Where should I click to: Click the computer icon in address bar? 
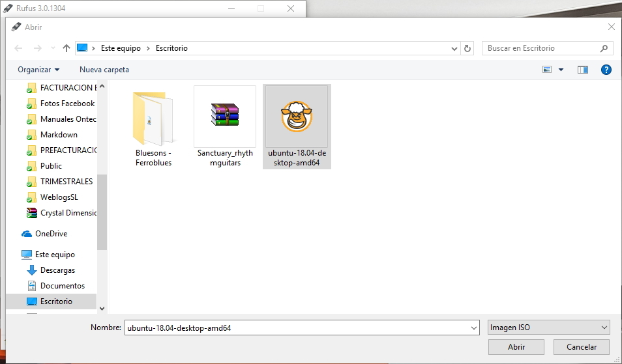pyautogui.click(x=82, y=48)
